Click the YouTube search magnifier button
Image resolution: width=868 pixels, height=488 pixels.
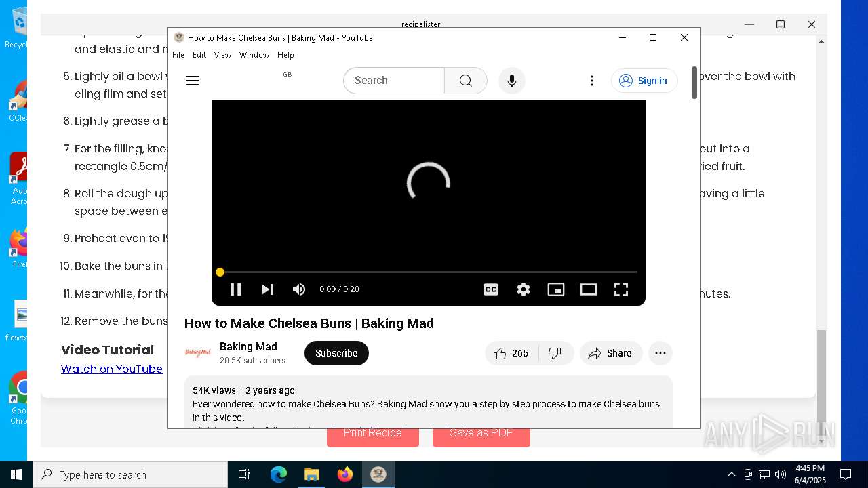pos(466,81)
